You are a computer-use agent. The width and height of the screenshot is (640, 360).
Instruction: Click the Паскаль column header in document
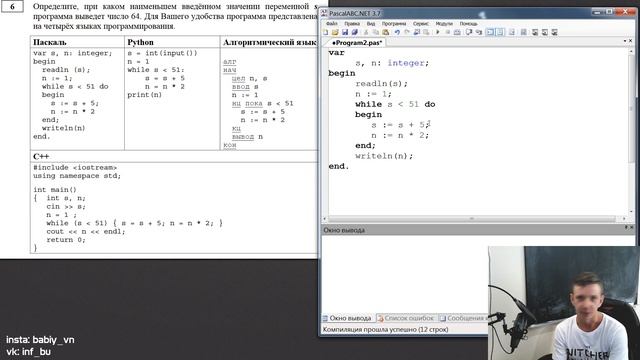[50, 42]
